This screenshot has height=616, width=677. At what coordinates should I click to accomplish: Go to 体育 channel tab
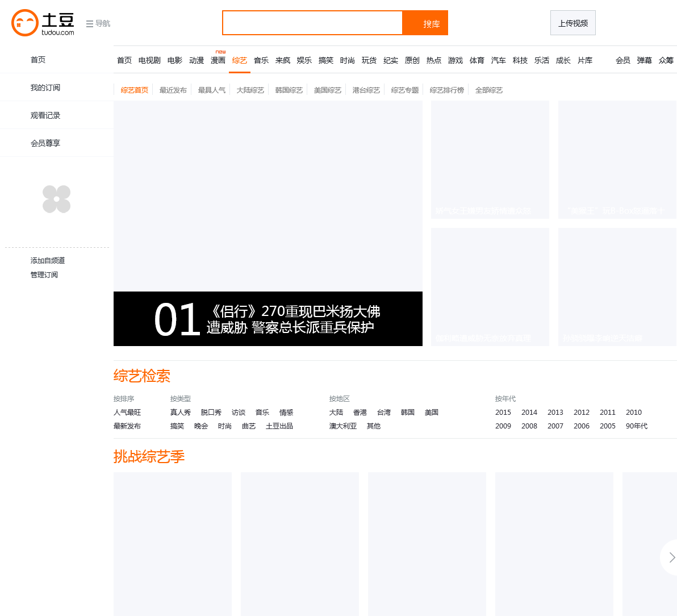(x=477, y=60)
